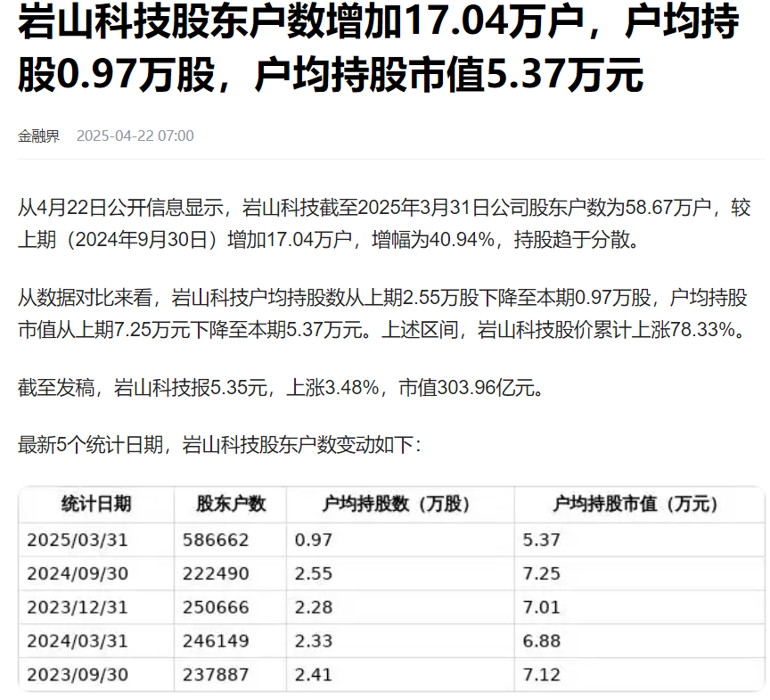The height and width of the screenshot is (700, 770).
Task: Click the market value 6.88
Action: click(x=542, y=641)
